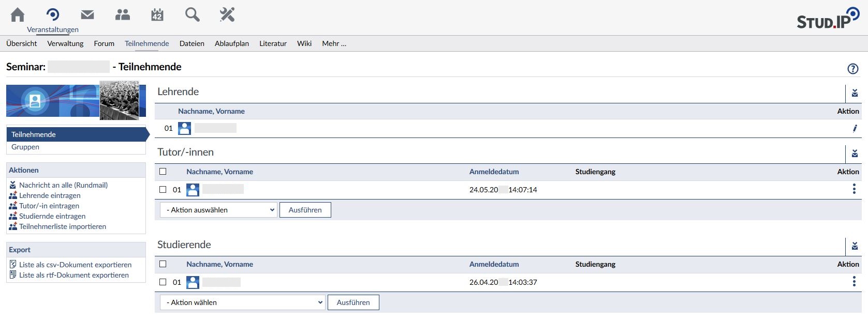
Task: Click the info icon in Lehrende row
Action: 854,128
